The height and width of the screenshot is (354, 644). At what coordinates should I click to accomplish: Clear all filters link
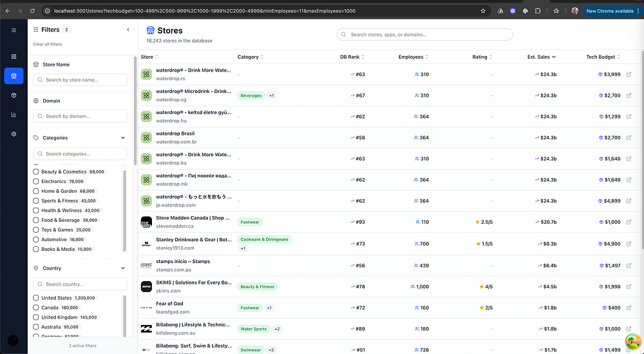pyautogui.click(x=48, y=44)
